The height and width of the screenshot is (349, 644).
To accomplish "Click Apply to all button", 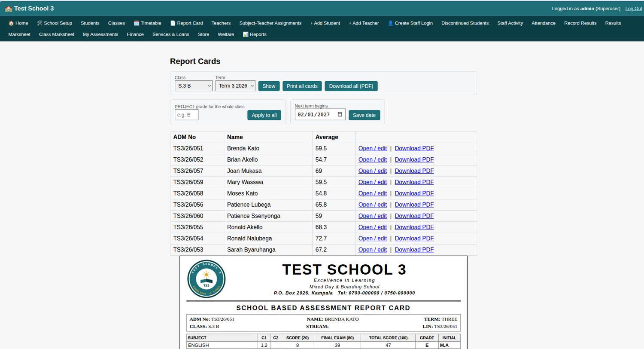I will (264, 115).
